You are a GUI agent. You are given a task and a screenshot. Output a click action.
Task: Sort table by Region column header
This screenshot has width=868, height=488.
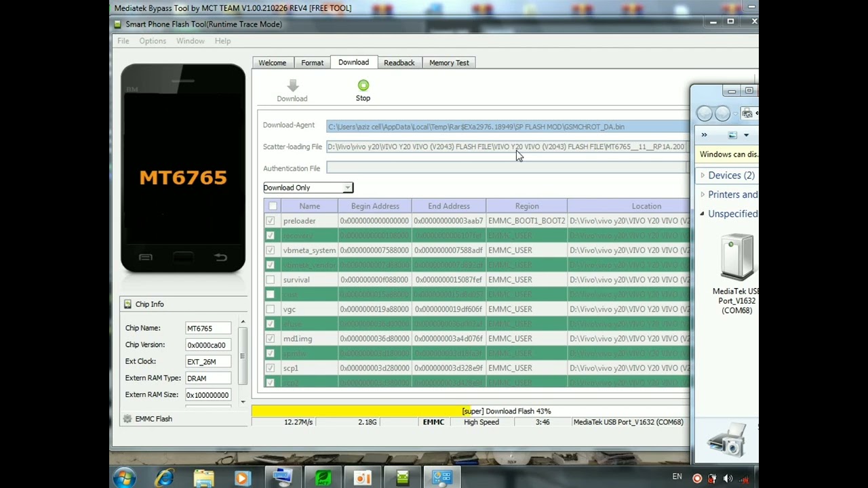click(x=527, y=206)
